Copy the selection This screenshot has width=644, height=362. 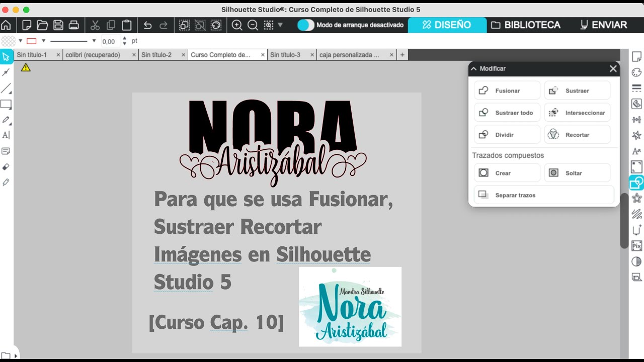pos(111,25)
